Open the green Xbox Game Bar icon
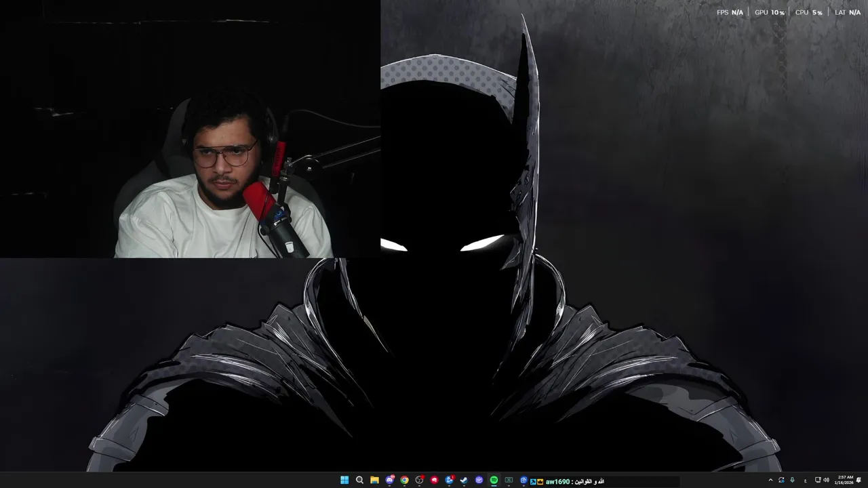 pos(509,480)
